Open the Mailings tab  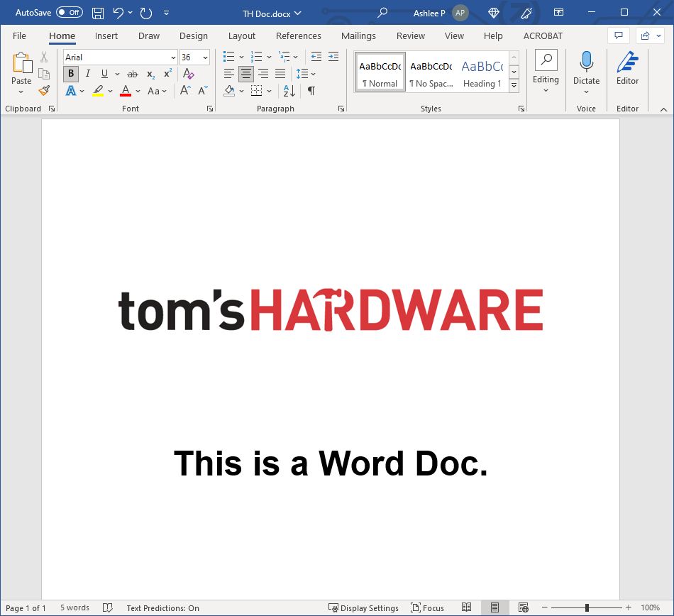pyautogui.click(x=358, y=35)
